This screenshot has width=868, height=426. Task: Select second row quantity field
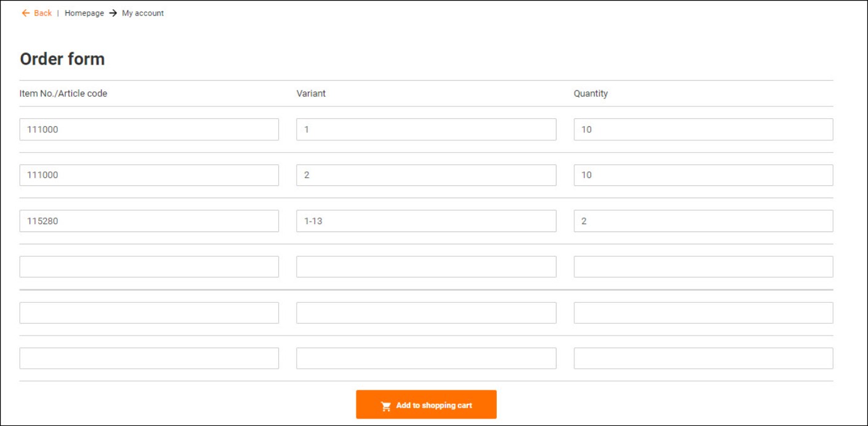pos(703,175)
